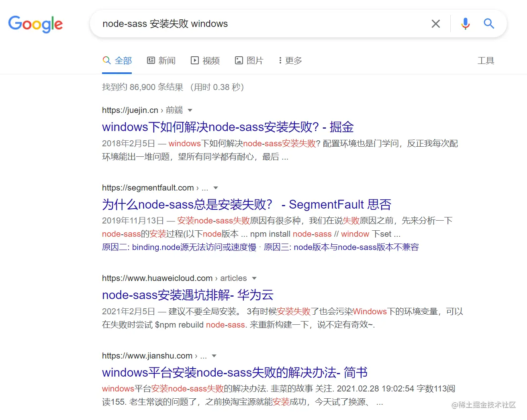The height and width of the screenshot is (420, 527).
Task: Switch to the 视频 tab
Action: pyautogui.click(x=205, y=61)
